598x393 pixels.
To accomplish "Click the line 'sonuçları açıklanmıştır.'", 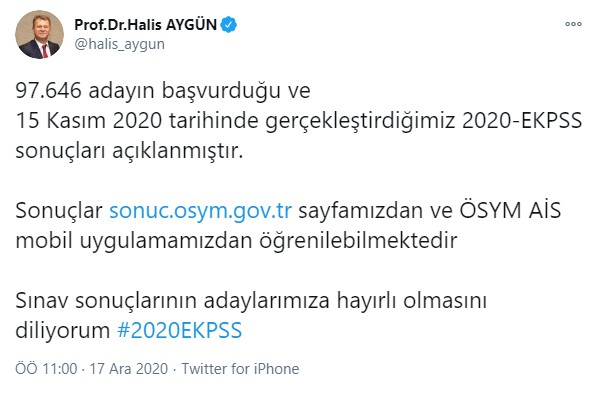I will tap(129, 151).
